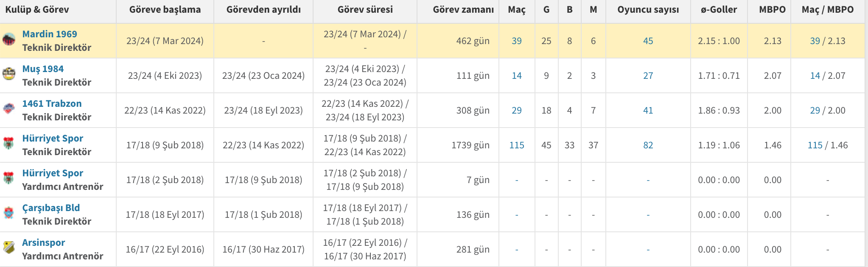Click the 45 player count for Mardin 1969

(x=648, y=41)
